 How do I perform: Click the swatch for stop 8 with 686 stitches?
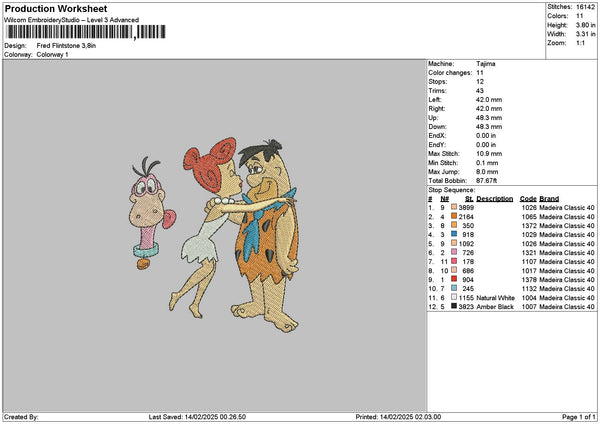coord(454,270)
